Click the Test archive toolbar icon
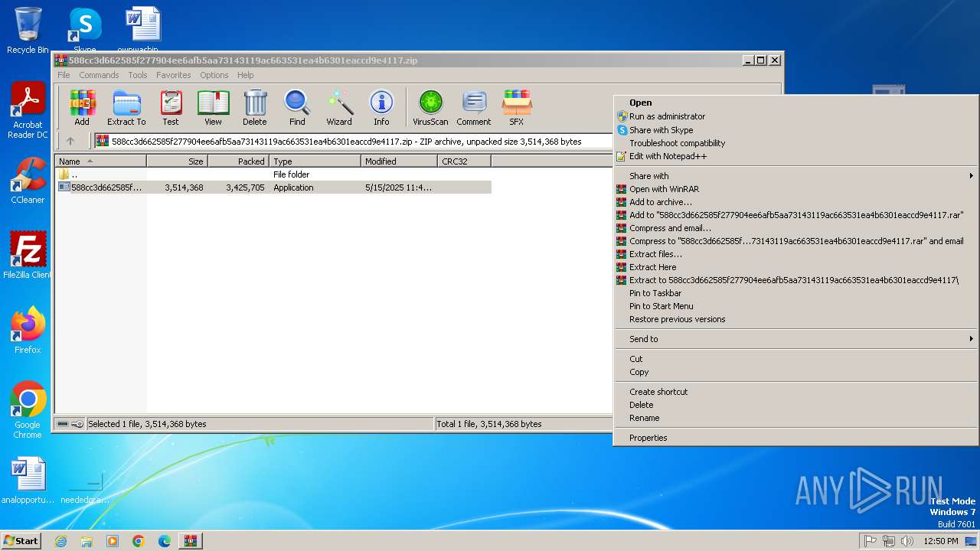The width and height of the screenshot is (980, 551). pyautogui.click(x=171, y=108)
